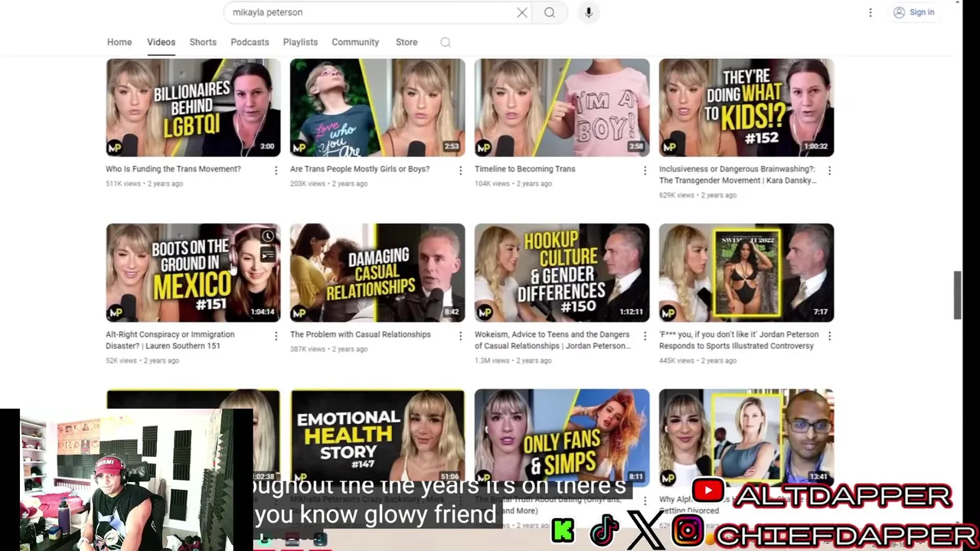Click title 'Are Trans People Mostly Girls or Boys?'
Image resolution: width=980 pixels, height=551 pixels.
[x=360, y=169]
